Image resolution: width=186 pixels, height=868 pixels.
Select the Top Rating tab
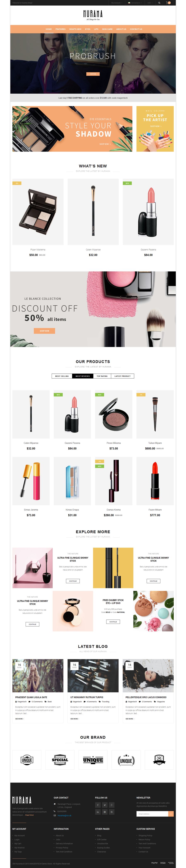coord(102,376)
